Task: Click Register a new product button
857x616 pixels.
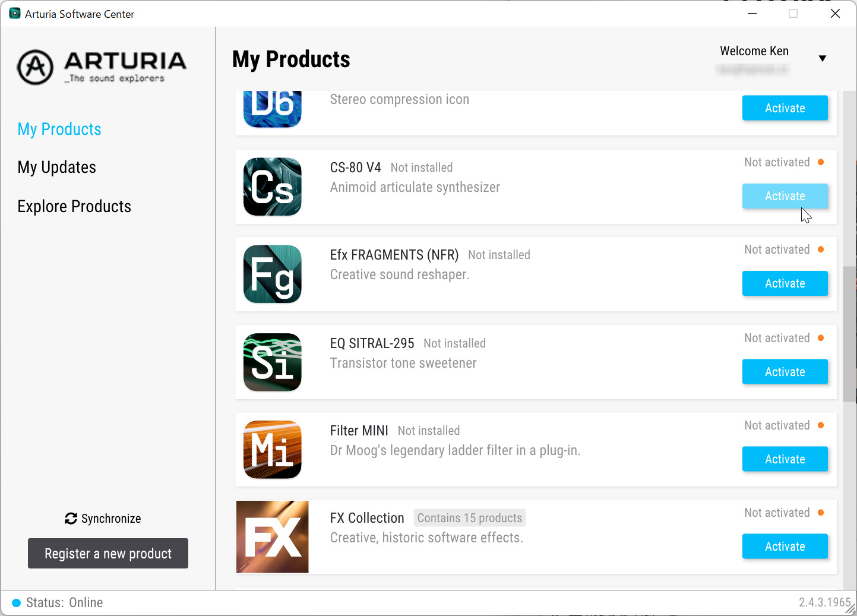Action: pos(108,554)
